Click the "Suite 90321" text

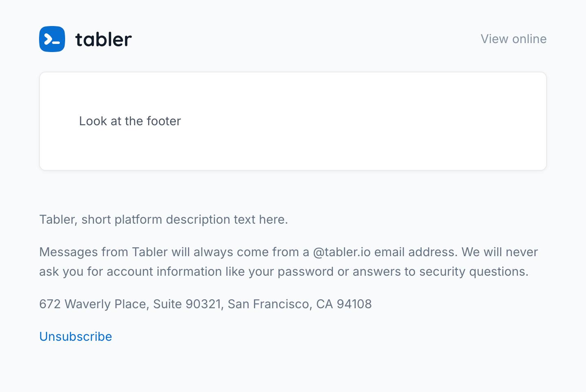click(188, 304)
